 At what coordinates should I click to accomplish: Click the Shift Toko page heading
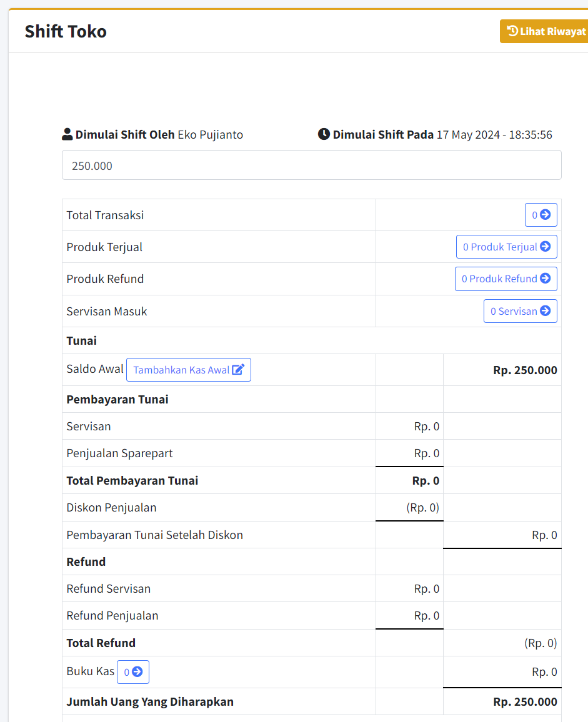(66, 31)
